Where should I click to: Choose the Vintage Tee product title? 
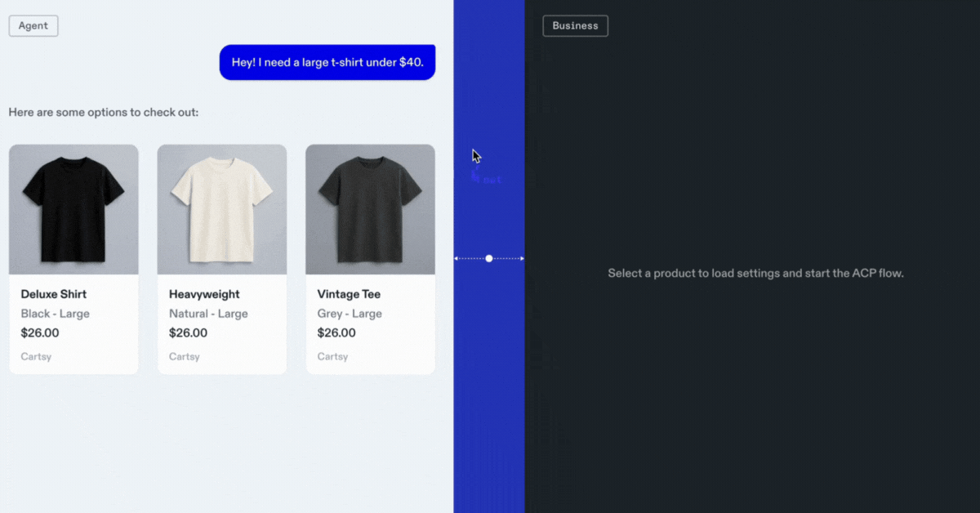349,294
